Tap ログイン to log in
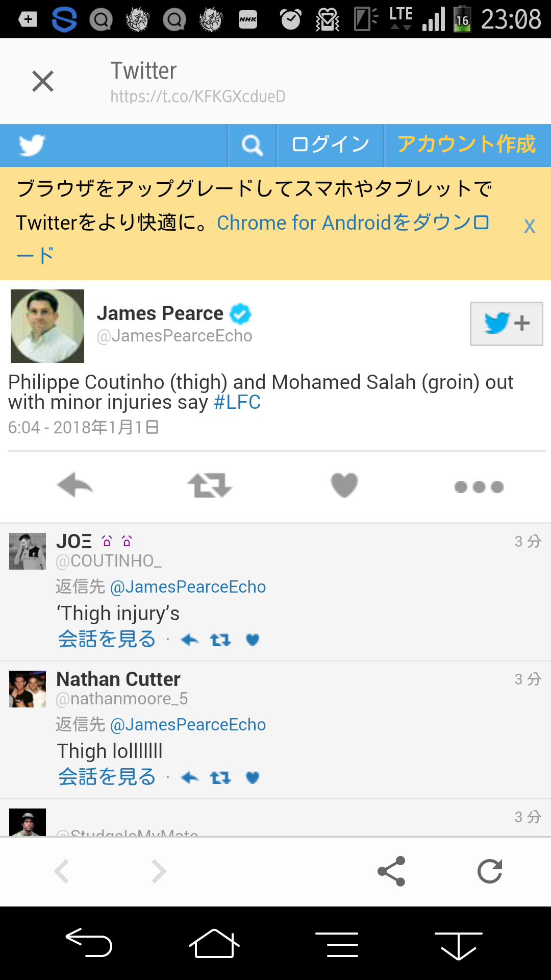Image resolution: width=551 pixels, height=980 pixels. (x=331, y=145)
